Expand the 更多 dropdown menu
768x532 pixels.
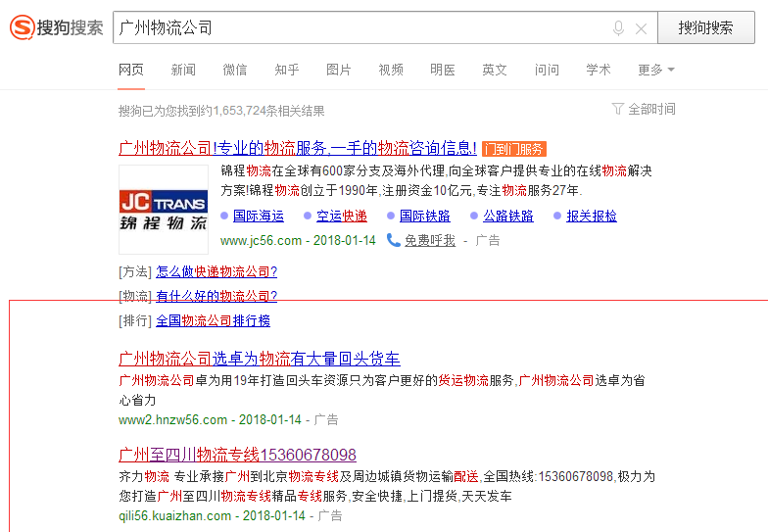click(x=655, y=70)
